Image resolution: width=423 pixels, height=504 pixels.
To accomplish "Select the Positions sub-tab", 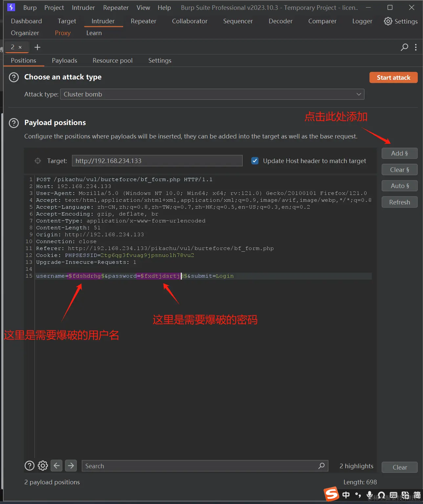I will tap(23, 61).
